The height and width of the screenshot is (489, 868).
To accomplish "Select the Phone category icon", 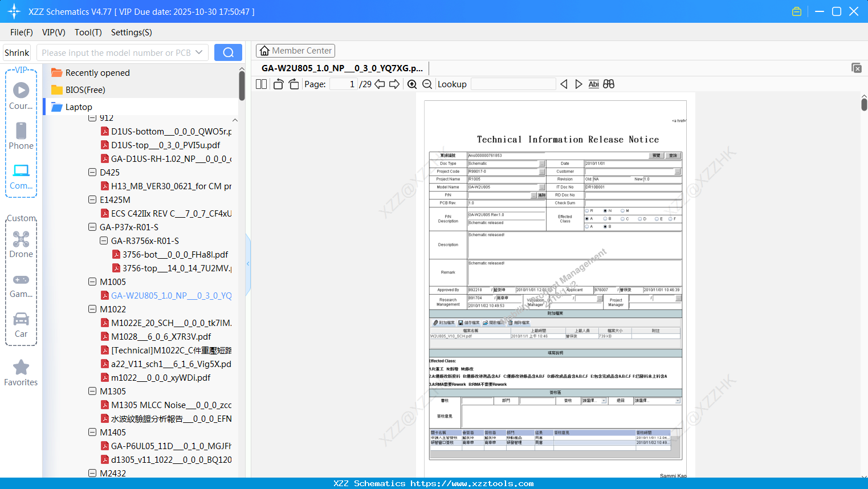I will coord(21,136).
